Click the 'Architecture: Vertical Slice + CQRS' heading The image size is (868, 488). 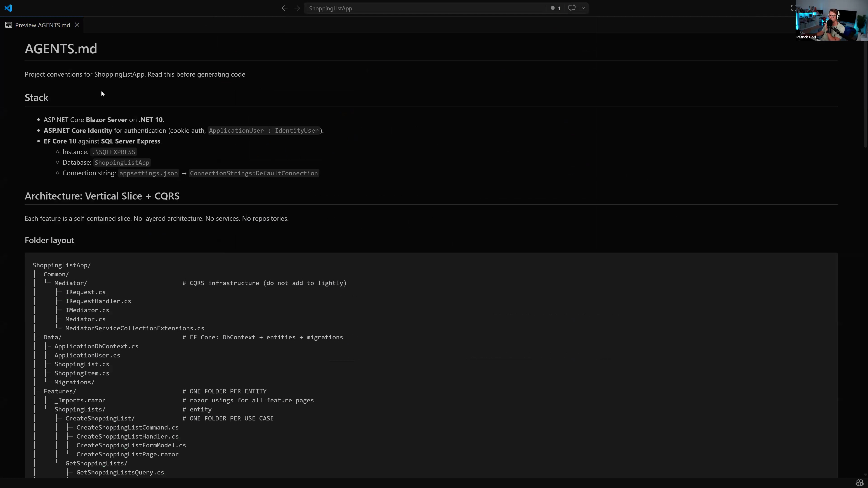pyautogui.click(x=102, y=196)
